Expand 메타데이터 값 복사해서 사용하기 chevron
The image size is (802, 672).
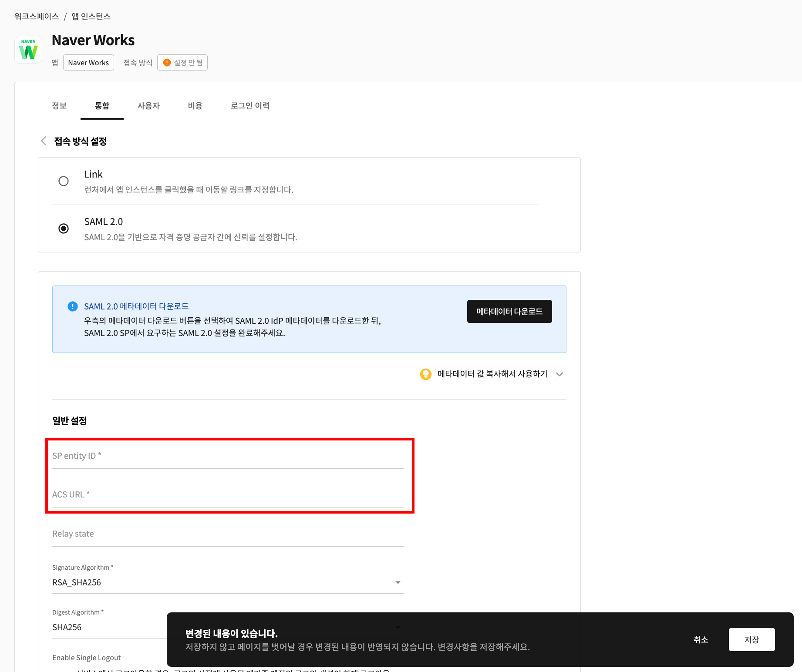coord(559,374)
